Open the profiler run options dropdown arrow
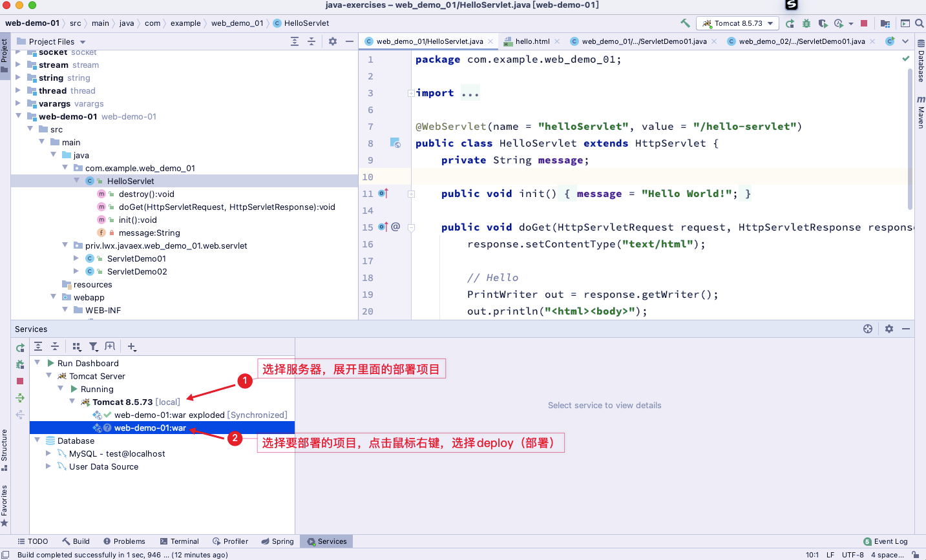 click(851, 24)
